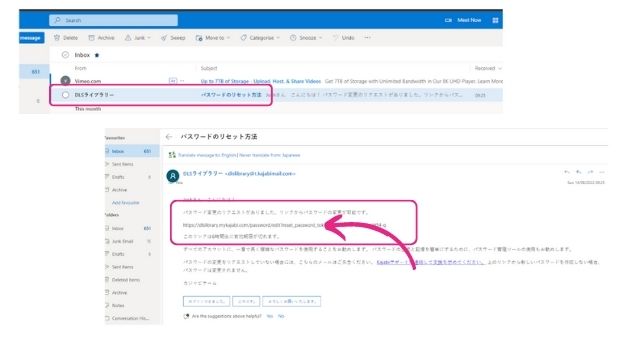The height and width of the screenshot is (360, 640).
Task: Answer No to suggestions helpful question
Action: tap(281, 316)
